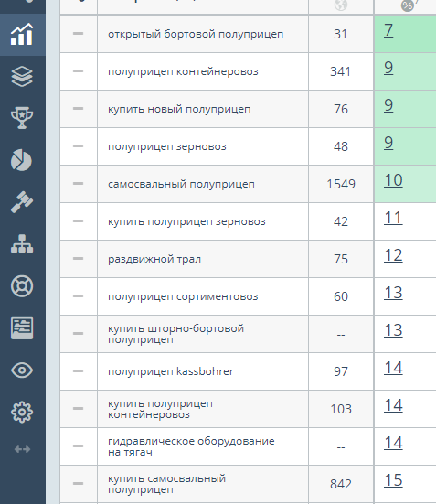
Task: Select keyword самосвальный полуприцеп
Action: [x=181, y=184]
